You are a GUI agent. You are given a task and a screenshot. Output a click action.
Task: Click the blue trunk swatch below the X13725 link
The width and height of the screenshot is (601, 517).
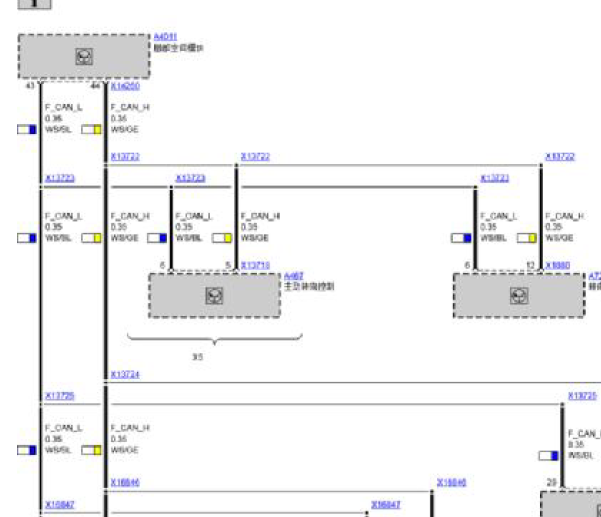[x=27, y=450]
